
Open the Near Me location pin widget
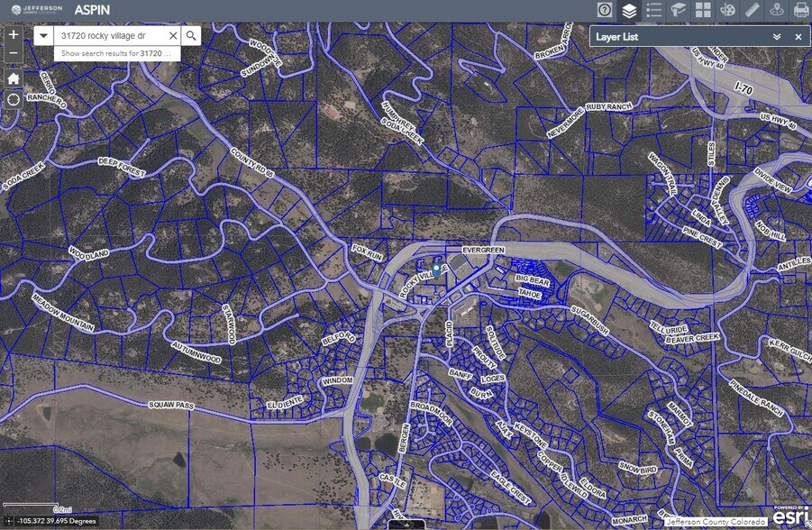coord(778,10)
